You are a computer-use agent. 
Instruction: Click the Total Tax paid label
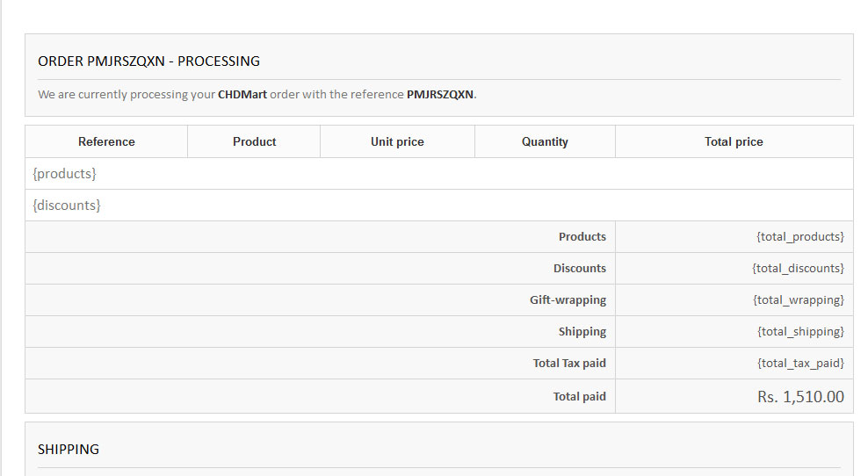[x=569, y=364]
